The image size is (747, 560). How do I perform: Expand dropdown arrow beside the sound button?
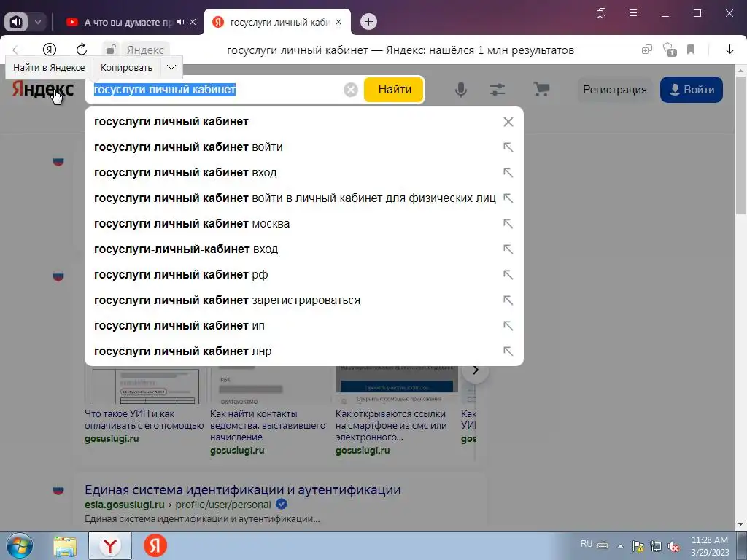click(38, 22)
